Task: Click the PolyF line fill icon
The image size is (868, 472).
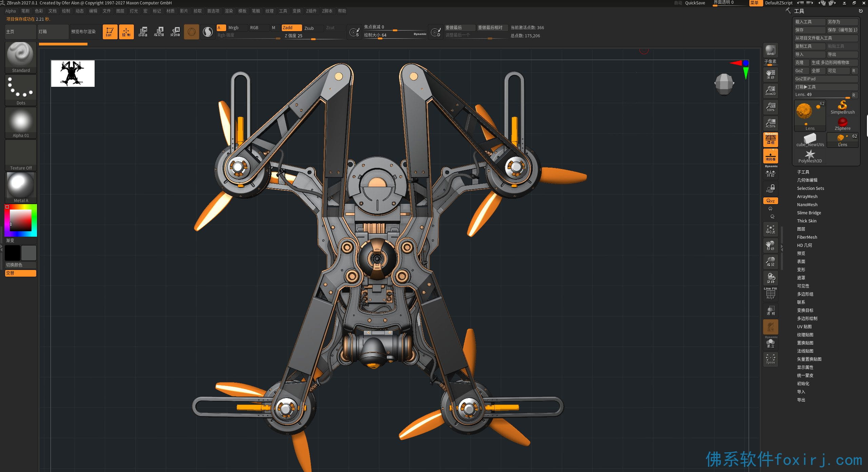Action: coord(770,294)
